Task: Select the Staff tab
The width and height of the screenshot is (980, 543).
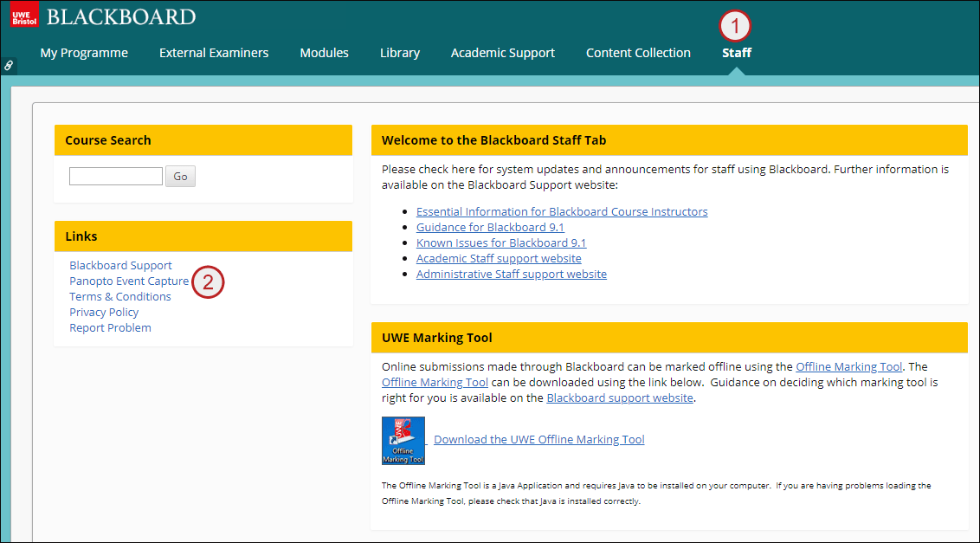Action: 737,53
